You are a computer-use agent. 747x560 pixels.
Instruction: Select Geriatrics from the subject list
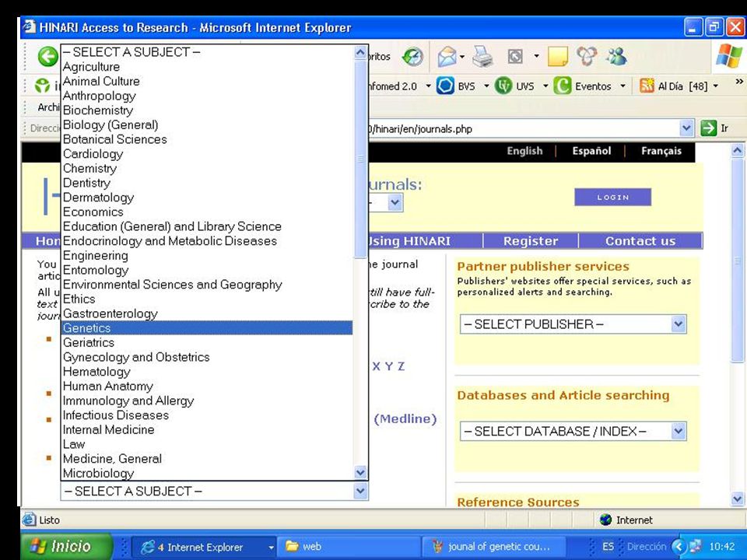[207, 342]
